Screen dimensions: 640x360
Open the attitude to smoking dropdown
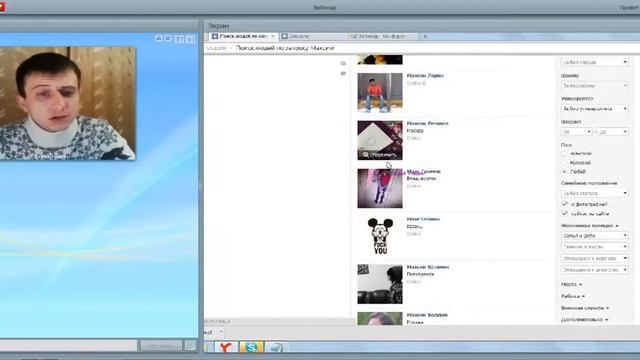coord(595,258)
